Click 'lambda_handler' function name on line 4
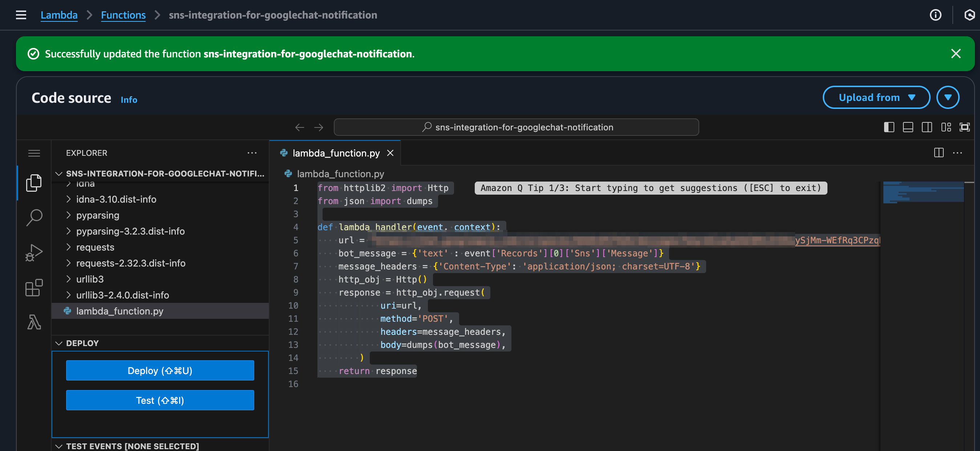 click(376, 227)
